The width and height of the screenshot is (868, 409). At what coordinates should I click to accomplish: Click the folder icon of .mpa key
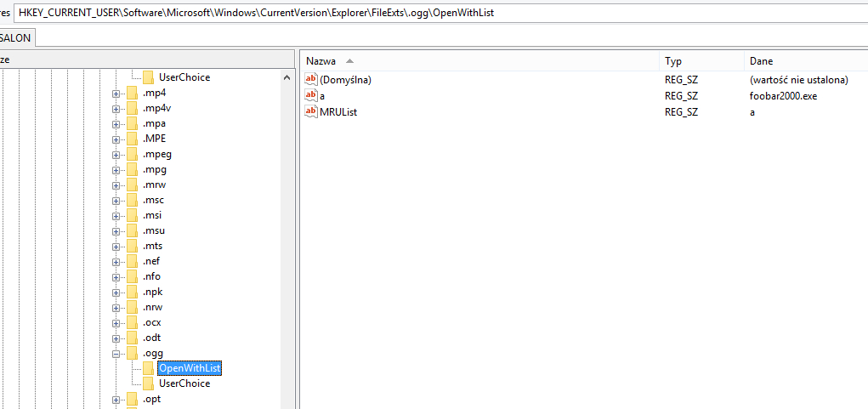click(132, 123)
